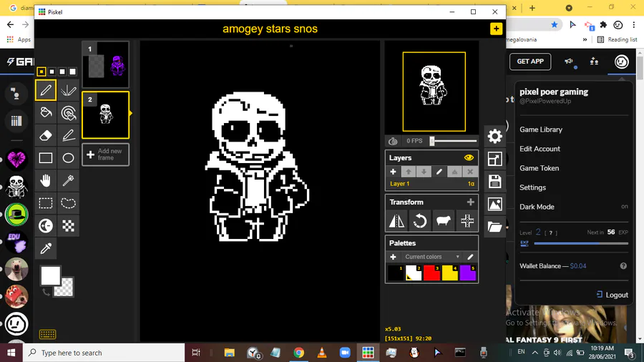This screenshot has width=644, height=362.
Task: Click the Rotate counter-clockwise transform icon
Action: [x=420, y=221]
